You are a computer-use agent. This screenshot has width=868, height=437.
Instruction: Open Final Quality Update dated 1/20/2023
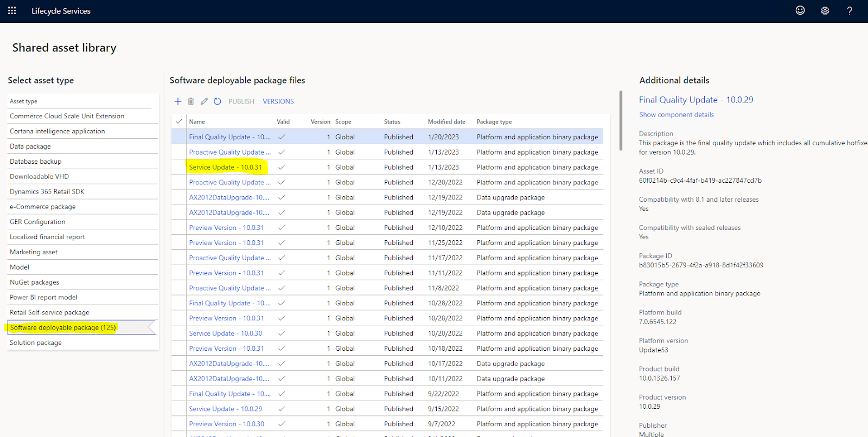pyautogui.click(x=229, y=137)
